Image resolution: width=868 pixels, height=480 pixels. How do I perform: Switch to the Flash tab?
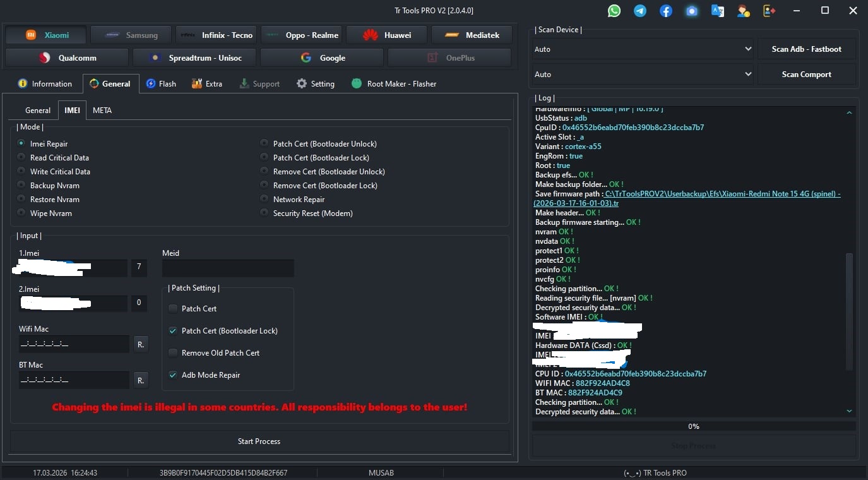click(x=161, y=84)
